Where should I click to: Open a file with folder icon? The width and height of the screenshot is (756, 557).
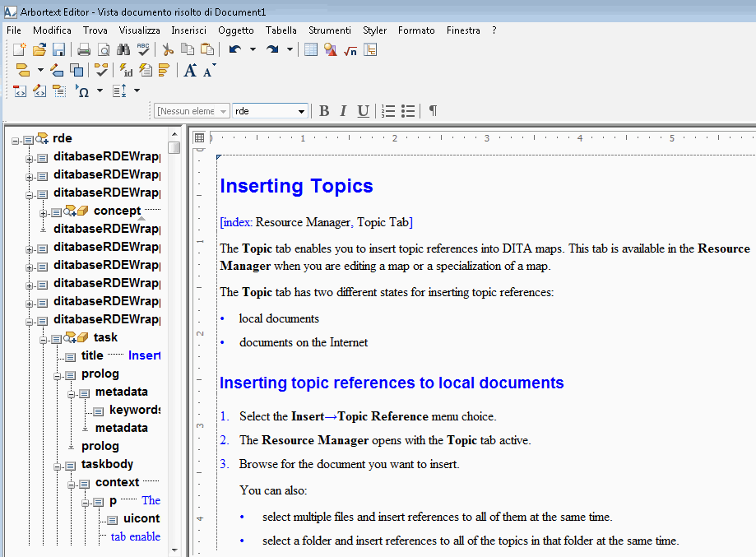[x=39, y=49]
